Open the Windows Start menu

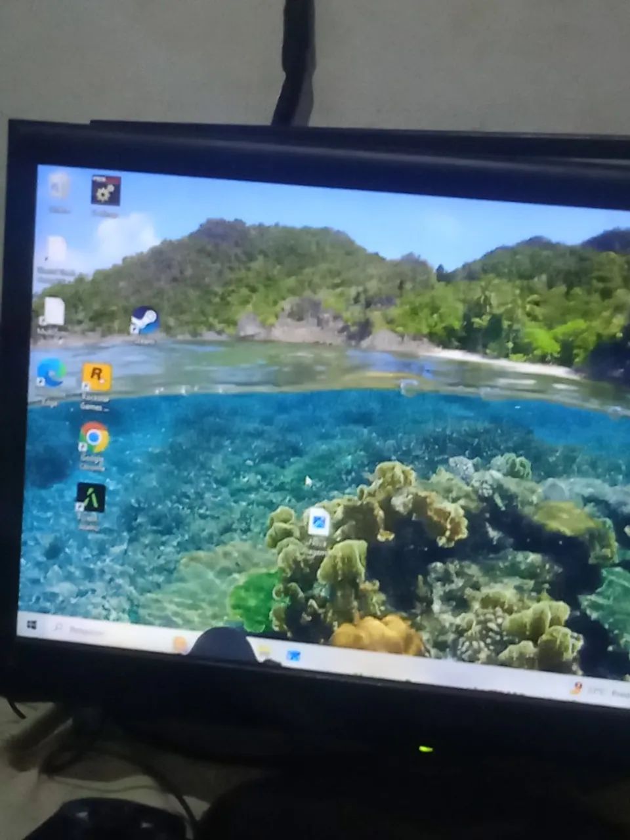pyautogui.click(x=32, y=625)
